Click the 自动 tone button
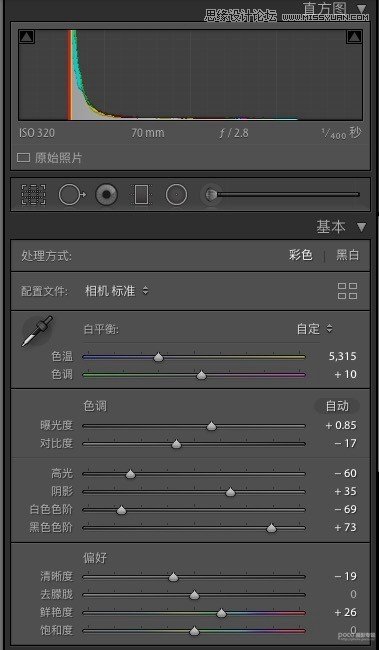Image resolution: width=379 pixels, height=650 pixels. pyautogui.click(x=337, y=406)
